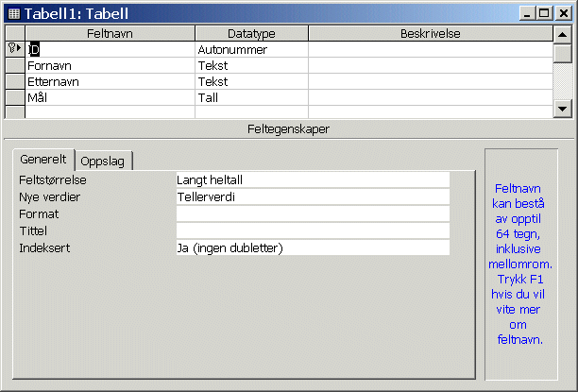Click the scrollbar down arrow
578x392 pixels.
coord(563,109)
